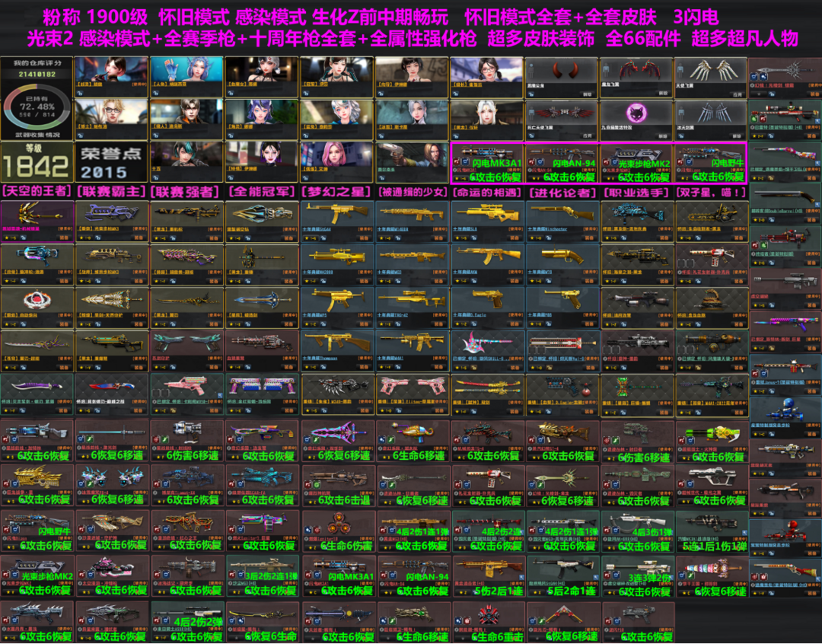Click weapon labeled 6攻击6击退

[x=336, y=485]
